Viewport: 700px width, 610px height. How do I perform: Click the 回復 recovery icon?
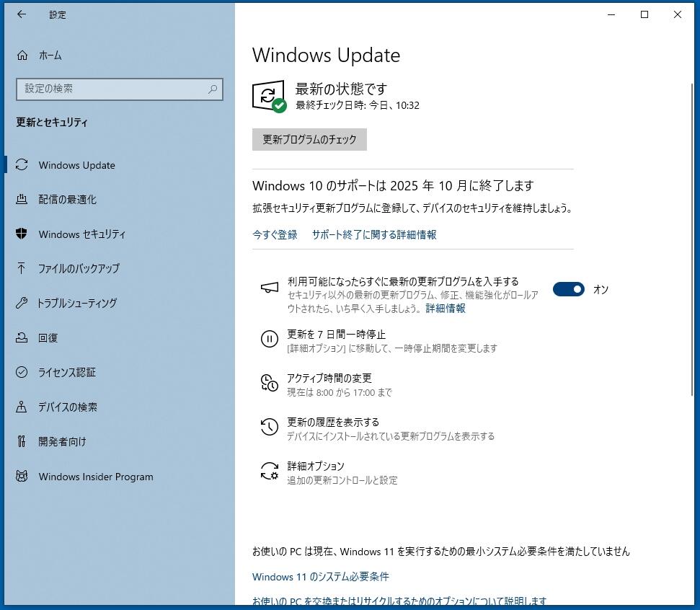pyautogui.click(x=22, y=337)
